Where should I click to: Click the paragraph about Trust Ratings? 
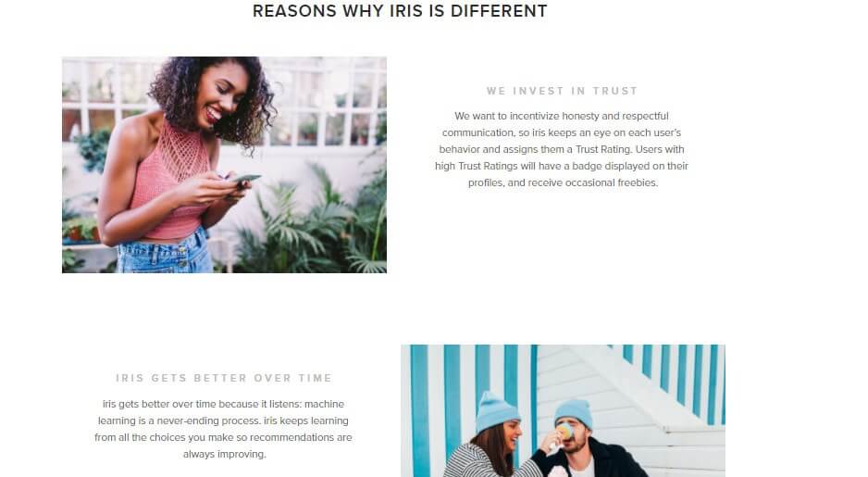[x=562, y=149]
